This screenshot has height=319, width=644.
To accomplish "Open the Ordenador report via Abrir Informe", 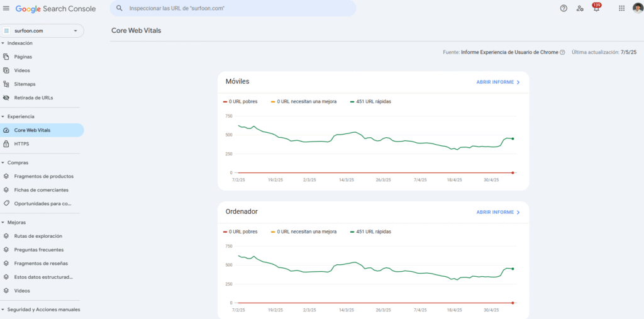I will [x=498, y=212].
